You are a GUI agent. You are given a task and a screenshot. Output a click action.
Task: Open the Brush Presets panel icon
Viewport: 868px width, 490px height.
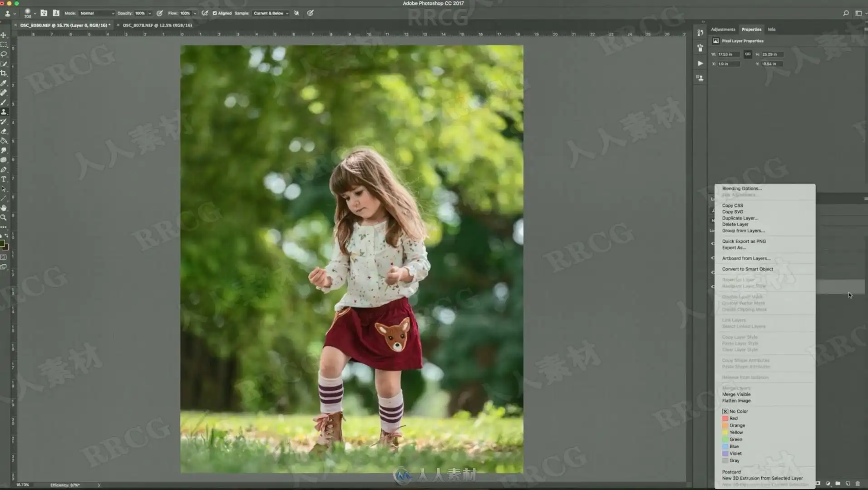(x=700, y=48)
